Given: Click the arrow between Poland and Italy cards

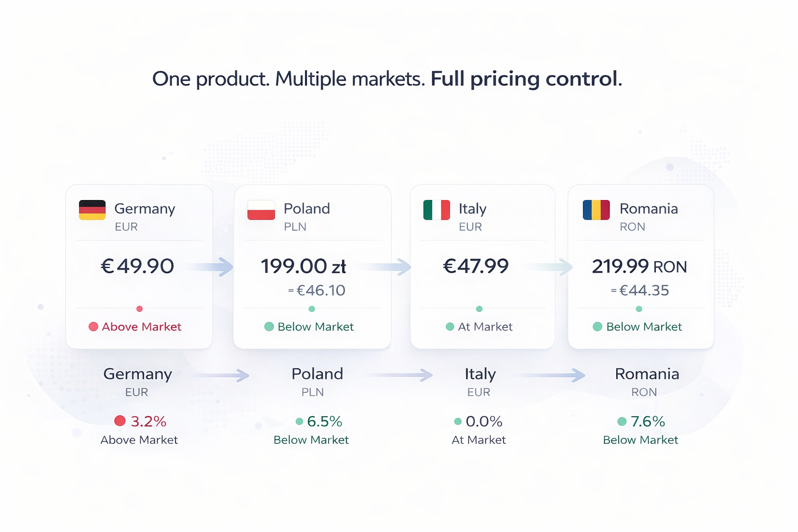Looking at the screenshot, I should point(401,267).
